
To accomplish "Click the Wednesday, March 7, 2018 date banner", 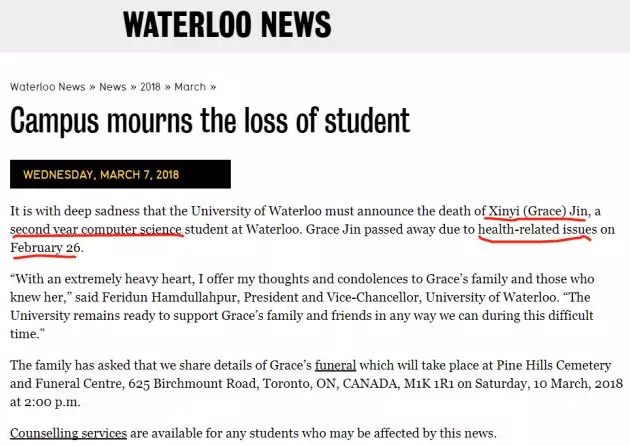I will [120, 174].
